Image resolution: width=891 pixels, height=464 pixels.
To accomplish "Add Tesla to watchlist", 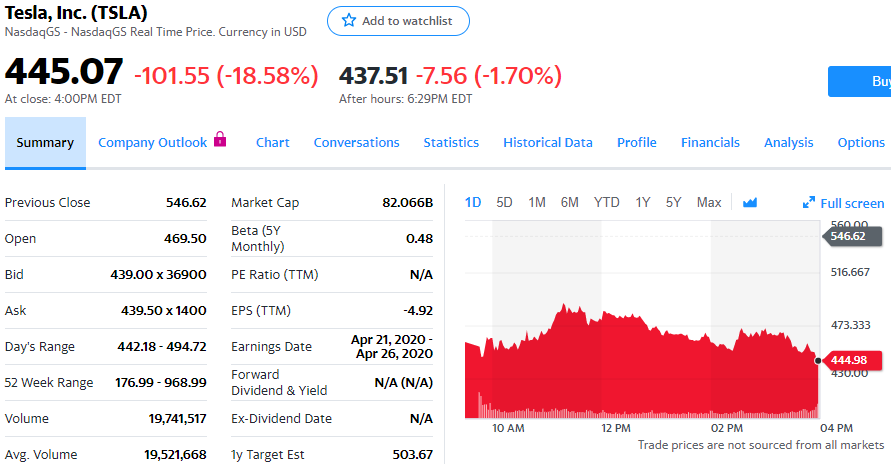I will [x=398, y=21].
